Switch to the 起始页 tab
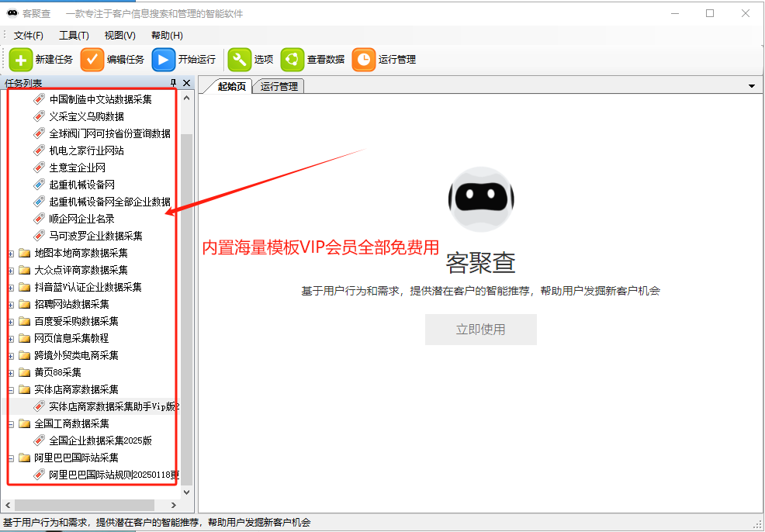This screenshot has width=765, height=532. click(x=230, y=86)
